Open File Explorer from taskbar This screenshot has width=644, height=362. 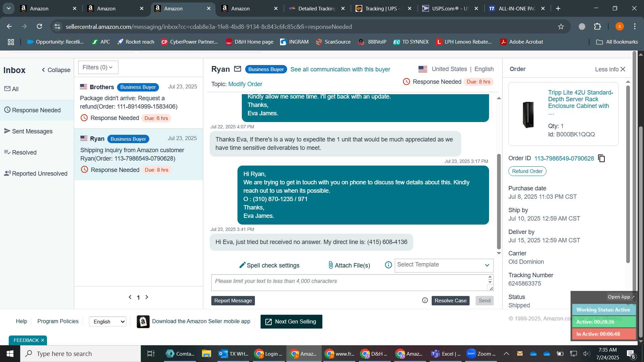[206, 354]
